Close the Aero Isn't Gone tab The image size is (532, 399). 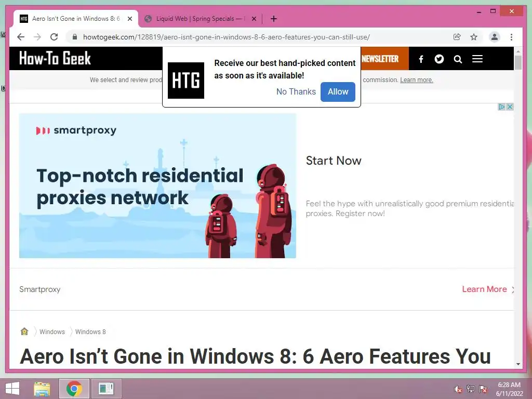[130, 19]
